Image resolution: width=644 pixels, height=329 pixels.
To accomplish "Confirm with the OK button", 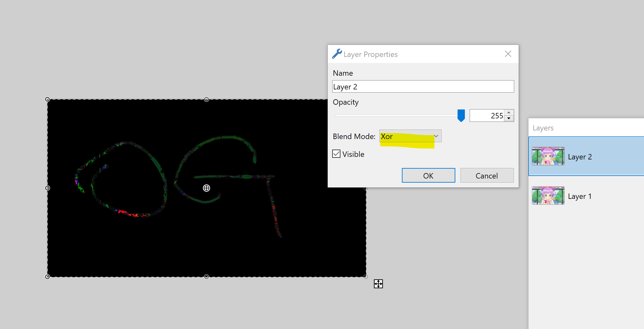I will (428, 175).
